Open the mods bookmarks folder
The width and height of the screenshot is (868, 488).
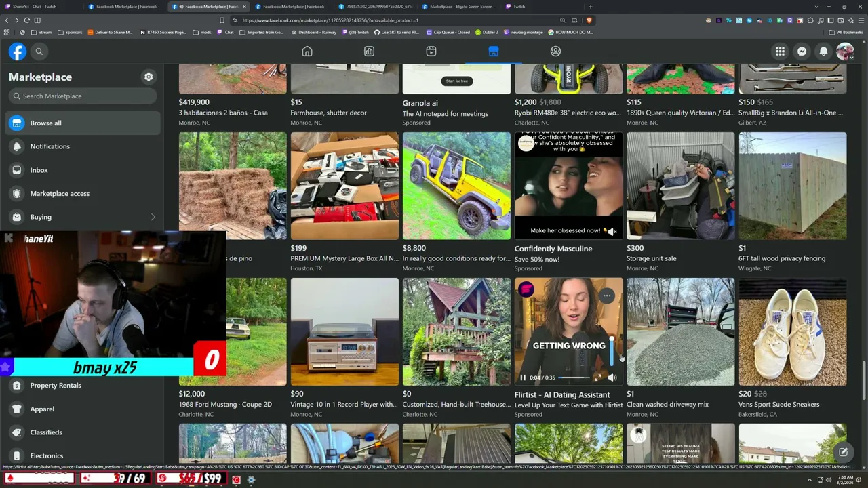[x=202, y=33]
